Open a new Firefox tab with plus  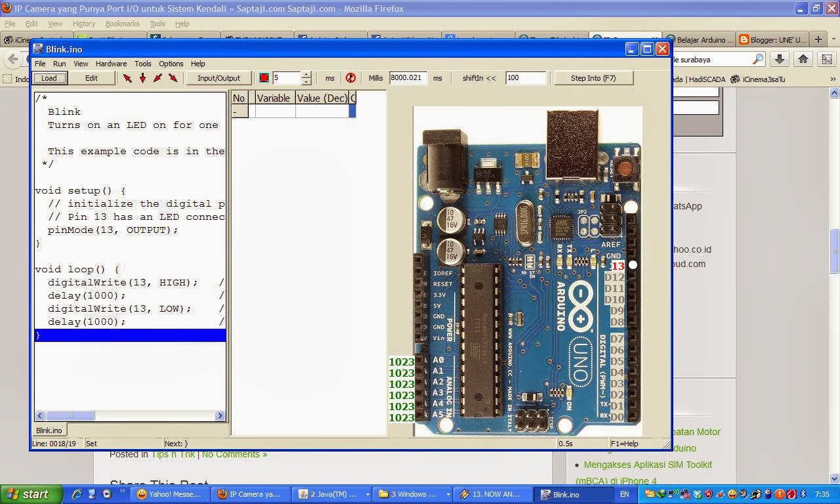[818, 39]
